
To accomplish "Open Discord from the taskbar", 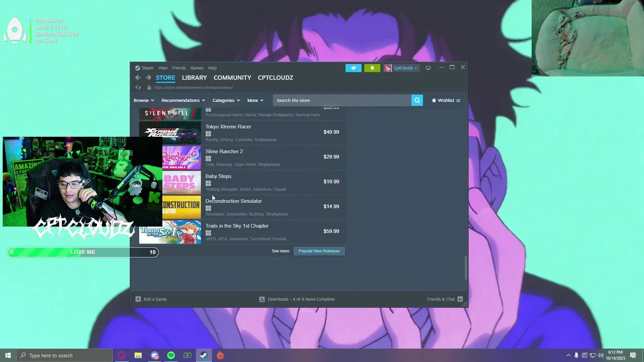I will 154,355.
